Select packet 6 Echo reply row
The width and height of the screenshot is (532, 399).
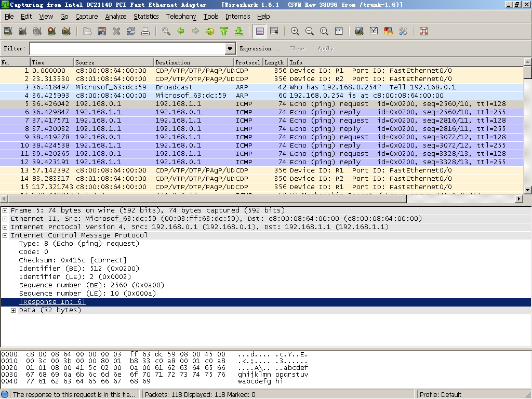[x=262, y=112]
